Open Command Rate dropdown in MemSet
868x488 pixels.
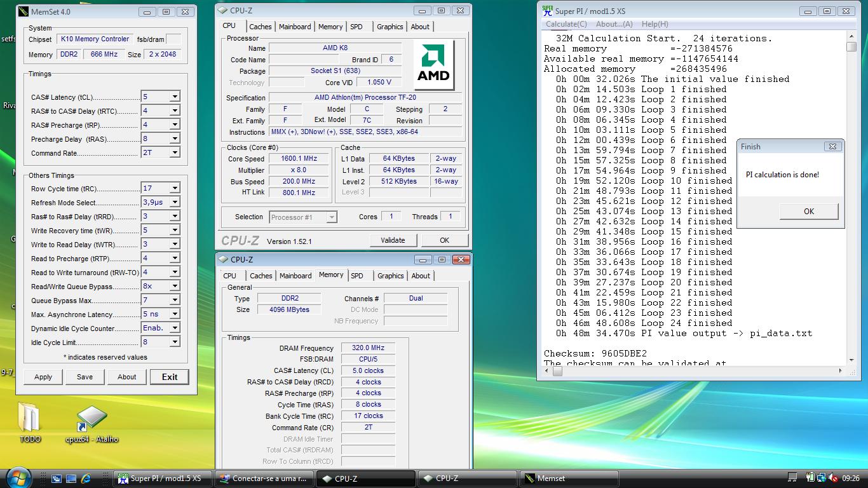160,152
